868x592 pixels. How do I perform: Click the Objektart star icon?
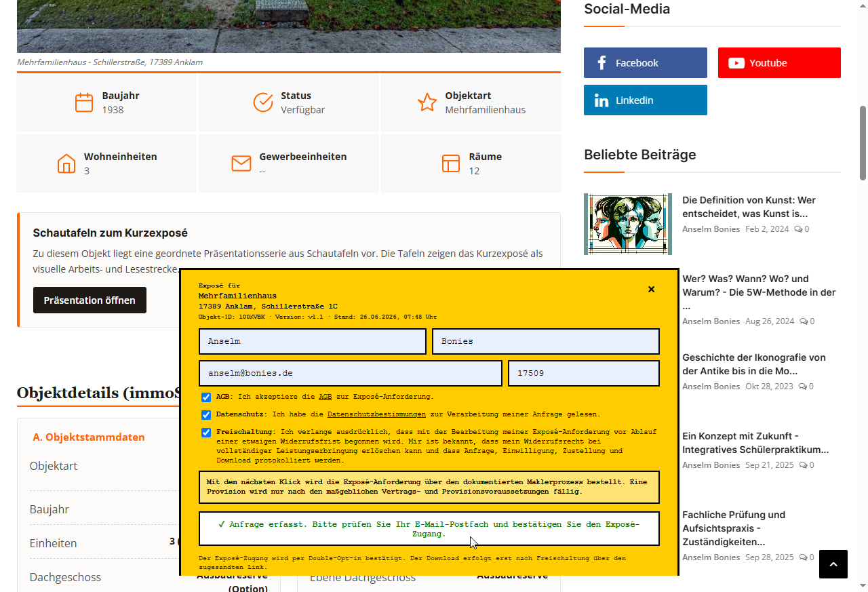(427, 102)
